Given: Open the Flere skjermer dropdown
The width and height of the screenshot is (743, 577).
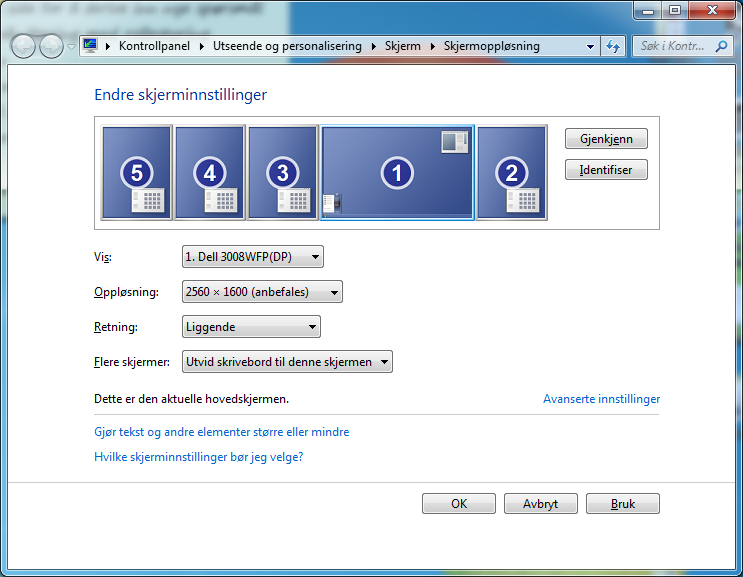Looking at the screenshot, I should click(x=287, y=362).
